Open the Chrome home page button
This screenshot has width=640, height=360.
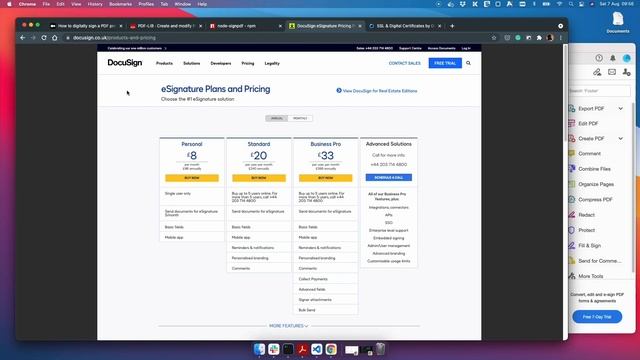point(54,38)
